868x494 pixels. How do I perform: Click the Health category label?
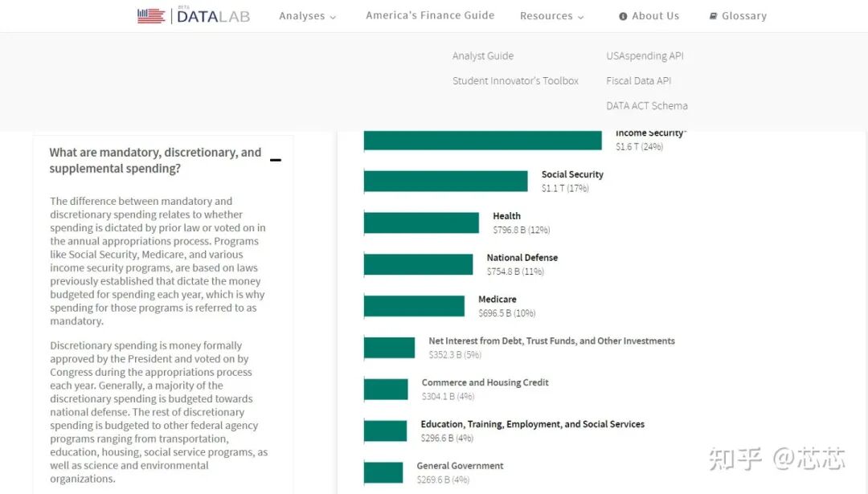506,216
